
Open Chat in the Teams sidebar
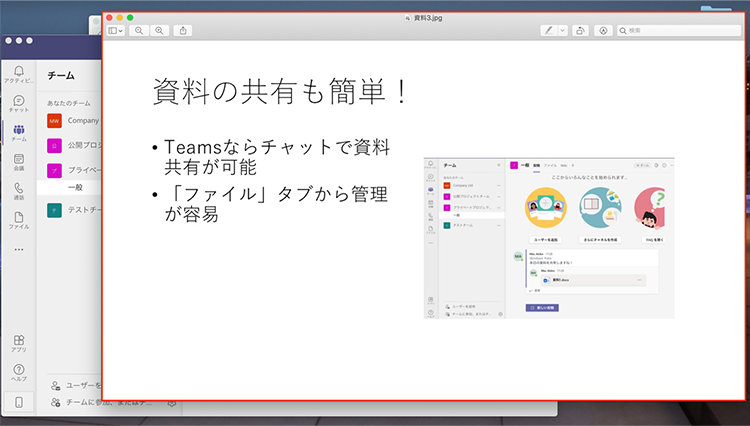tap(19, 104)
